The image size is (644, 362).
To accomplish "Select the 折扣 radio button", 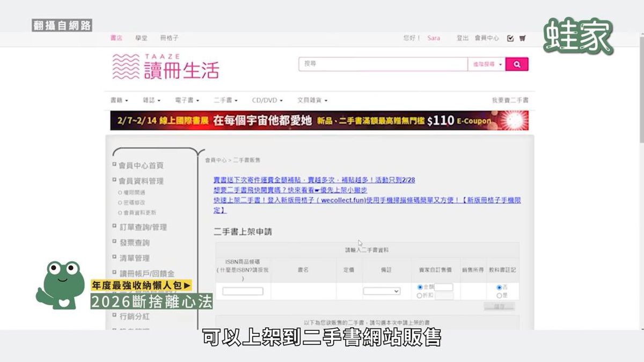I will coord(420,295).
